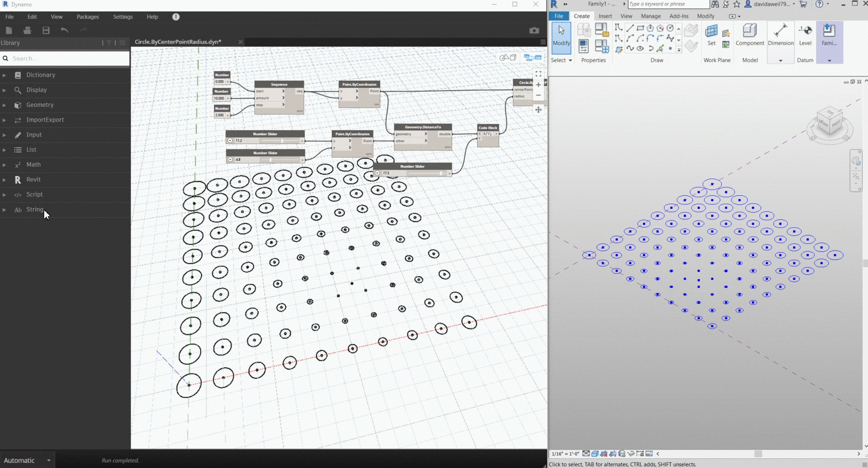Switch to the Revit Add-Ins ribbon tab
The image size is (868, 468).
point(678,16)
